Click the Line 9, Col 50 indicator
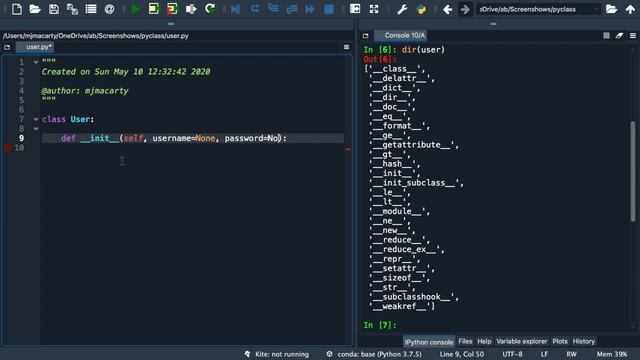Screen dimensions: 640x360 tap(462, 354)
